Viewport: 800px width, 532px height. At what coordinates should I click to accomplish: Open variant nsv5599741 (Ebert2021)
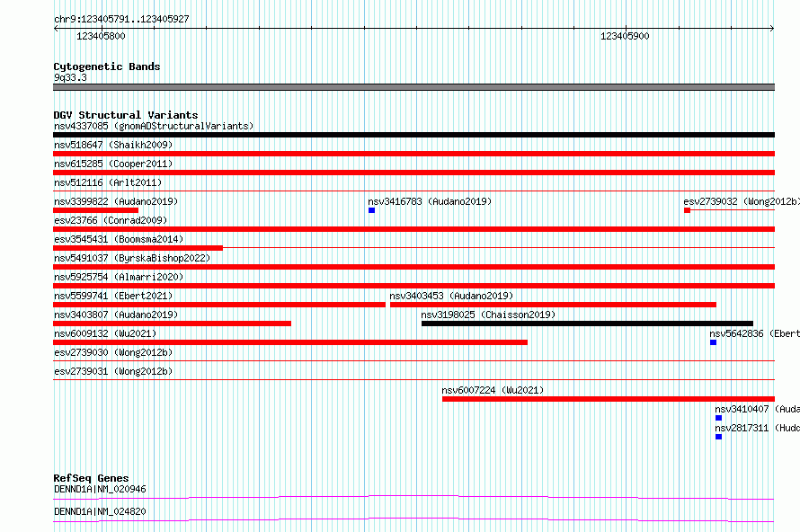[x=113, y=296]
